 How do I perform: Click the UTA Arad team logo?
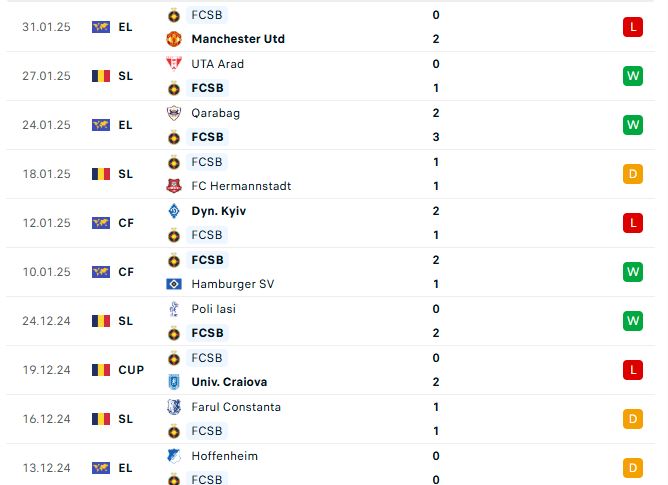click(174, 64)
